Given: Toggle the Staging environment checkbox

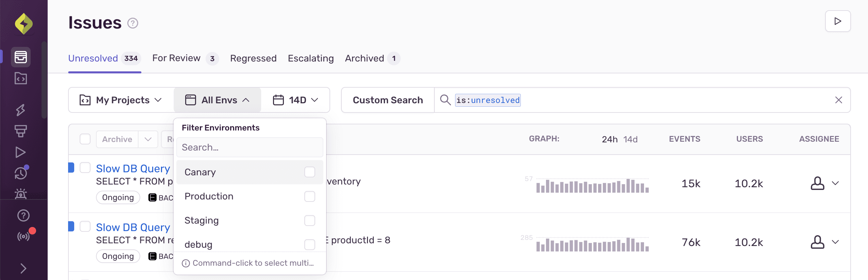Looking at the screenshot, I should 309,221.
